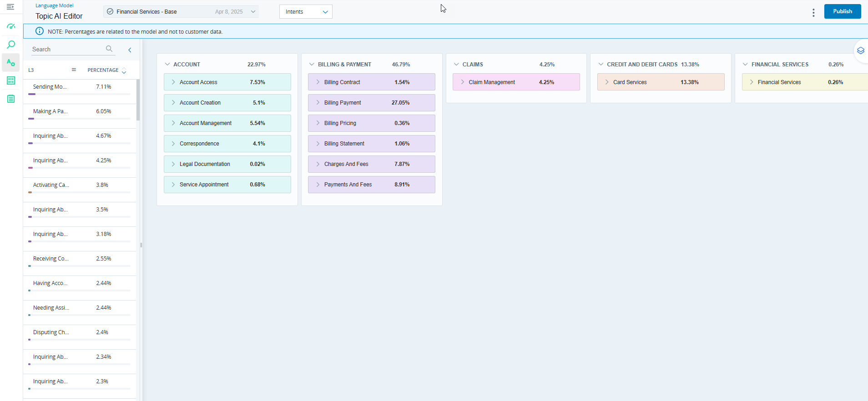
Task: Select the Sending Mo... list row
Action: 80,91
